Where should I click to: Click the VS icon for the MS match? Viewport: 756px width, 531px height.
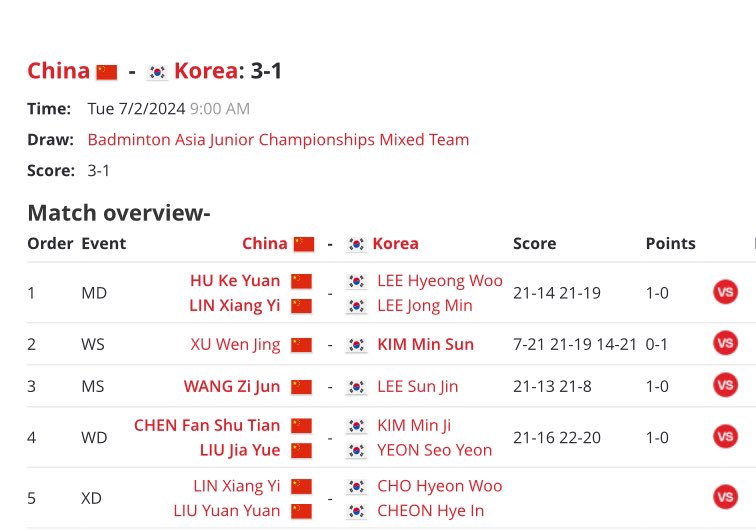point(725,385)
